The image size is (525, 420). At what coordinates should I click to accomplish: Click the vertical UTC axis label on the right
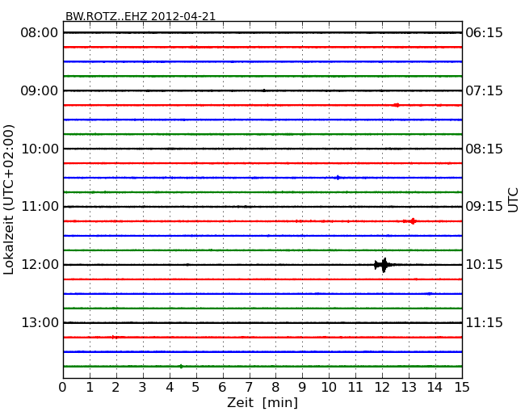pyautogui.click(x=513, y=200)
